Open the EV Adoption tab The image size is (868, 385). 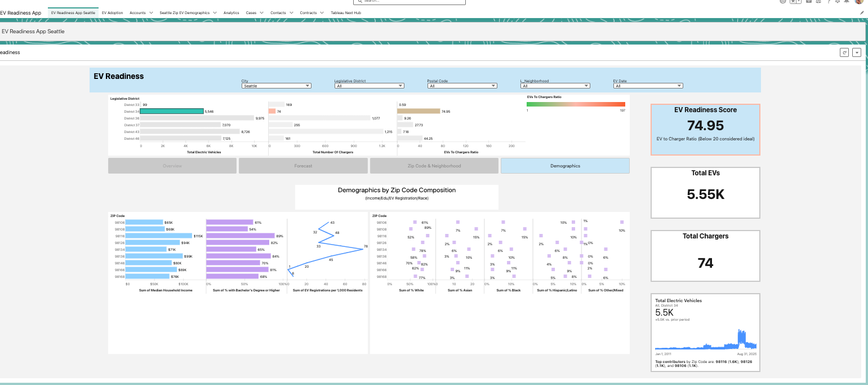(x=112, y=12)
